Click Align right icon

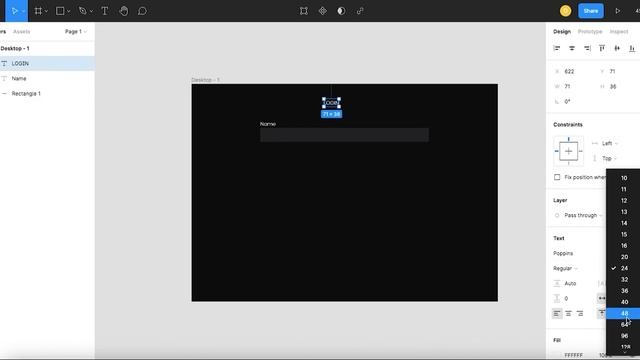587,48
